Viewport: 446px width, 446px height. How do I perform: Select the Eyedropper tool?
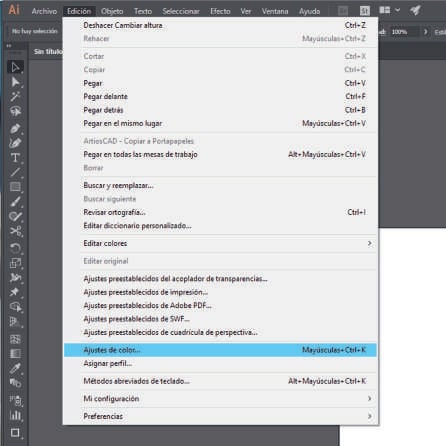(x=15, y=368)
